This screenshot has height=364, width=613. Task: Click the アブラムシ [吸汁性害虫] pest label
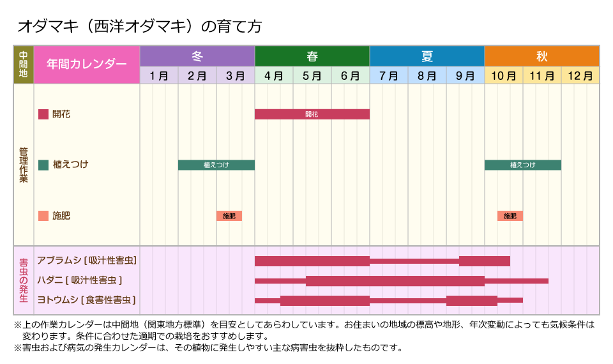click(x=87, y=261)
